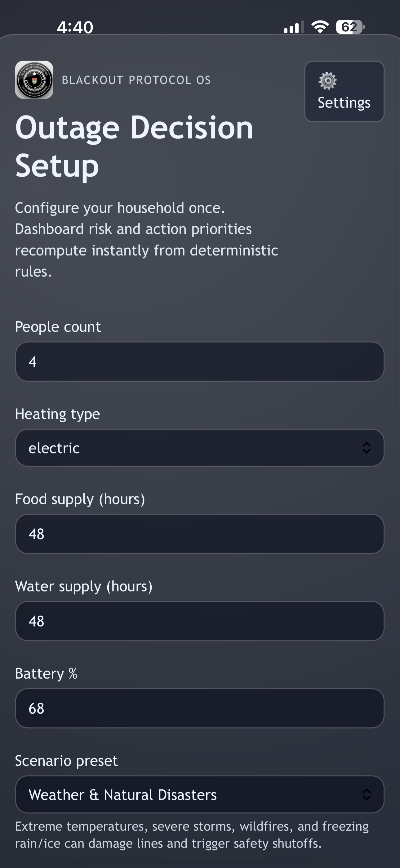The height and width of the screenshot is (868, 400).
Task: Click the Heating type label
Action: [x=57, y=414]
